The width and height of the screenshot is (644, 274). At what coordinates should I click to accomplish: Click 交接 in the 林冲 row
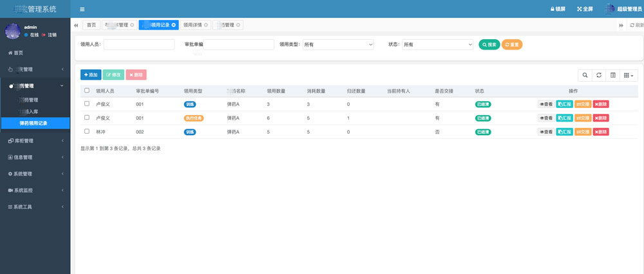[583, 132]
